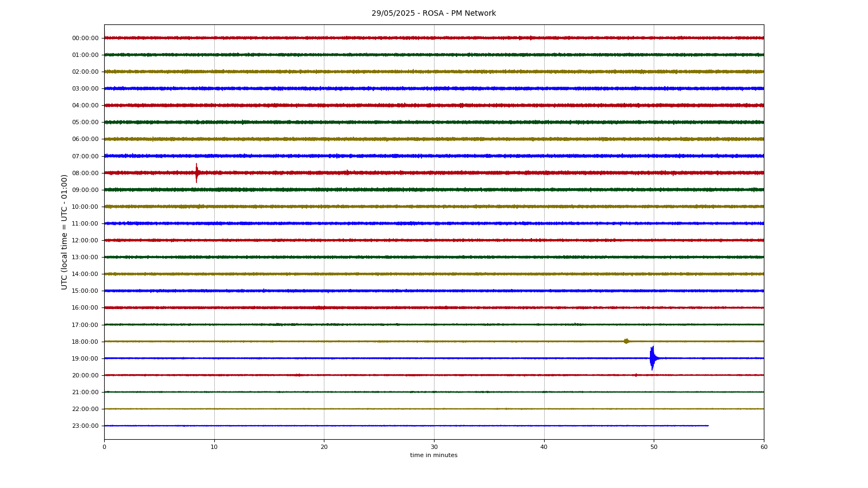Viewport: 868px width, 488px height.
Task: Click the end of the 23:00 blue trace
Action: click(x=707, y=426)
